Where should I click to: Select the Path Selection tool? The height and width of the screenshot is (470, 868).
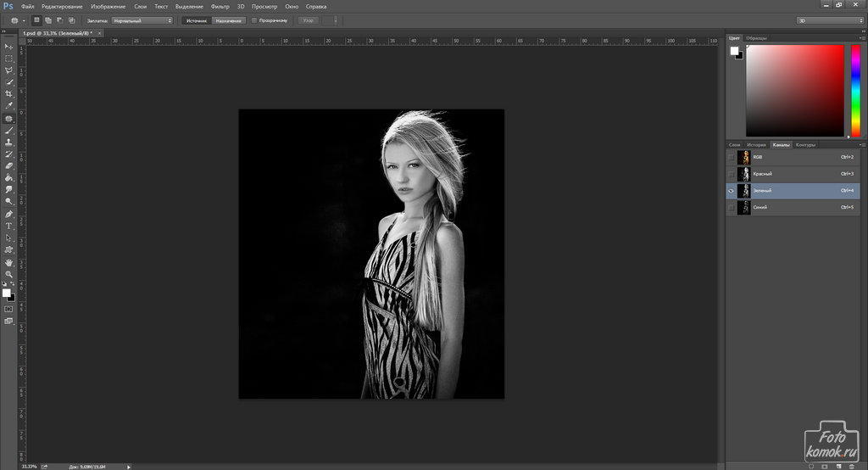click(8, 238)
